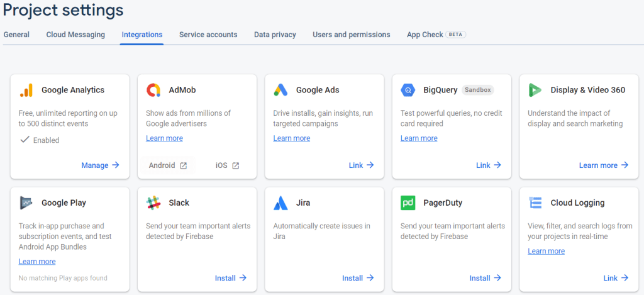
Task: Click external-link icon next to Android
Action: pos(184,165)
